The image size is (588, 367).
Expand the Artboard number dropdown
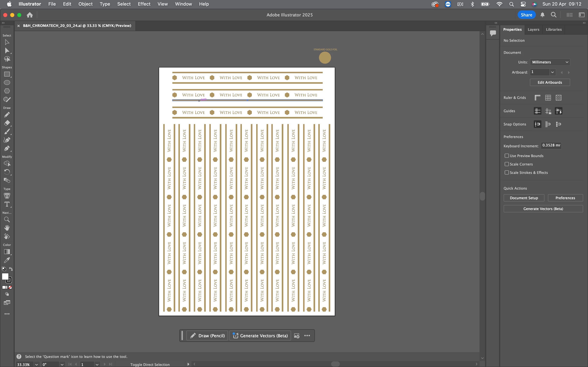pos(552,72)
